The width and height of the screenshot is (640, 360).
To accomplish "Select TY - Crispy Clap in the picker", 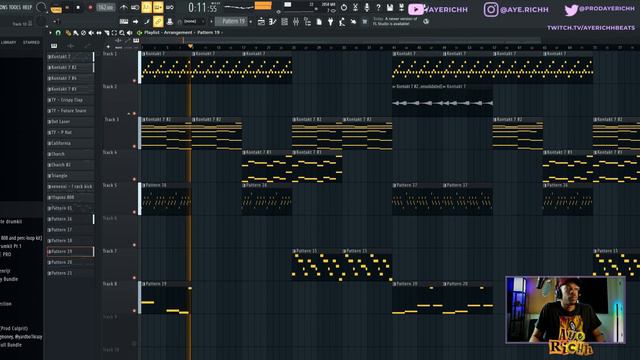I will coord(70,100).
